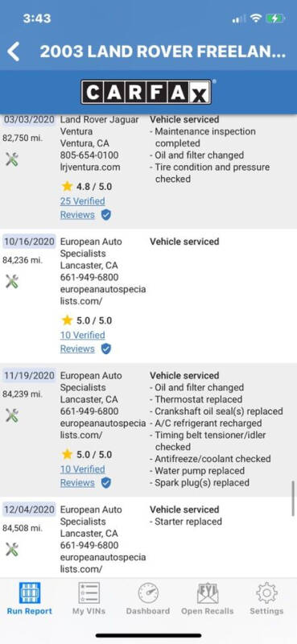Screen dimensions: 297x644
Task: Tap wrench icon for 12/04/2020 service
Action: click(12, 549)
